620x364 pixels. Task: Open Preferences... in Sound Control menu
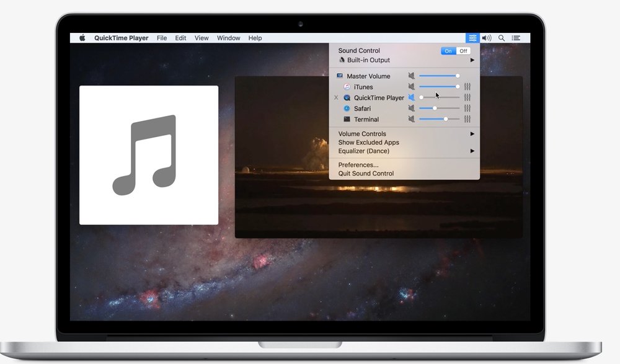coord(404,164)
